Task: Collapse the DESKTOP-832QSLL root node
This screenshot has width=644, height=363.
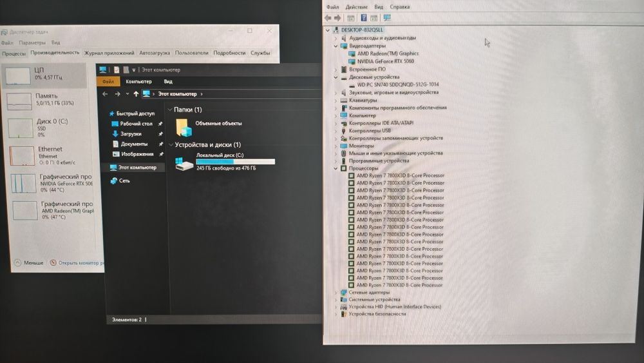Action: click(328, 30)
